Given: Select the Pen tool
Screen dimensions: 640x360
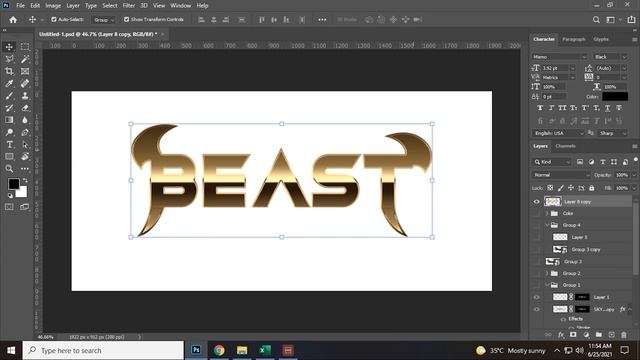Looking at the screenshot, I should coord(25,132).
